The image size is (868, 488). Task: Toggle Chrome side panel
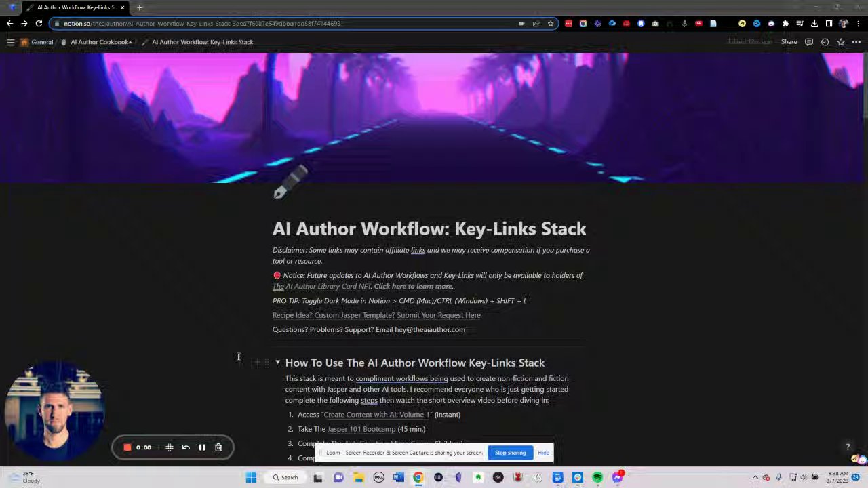point(829,24)
